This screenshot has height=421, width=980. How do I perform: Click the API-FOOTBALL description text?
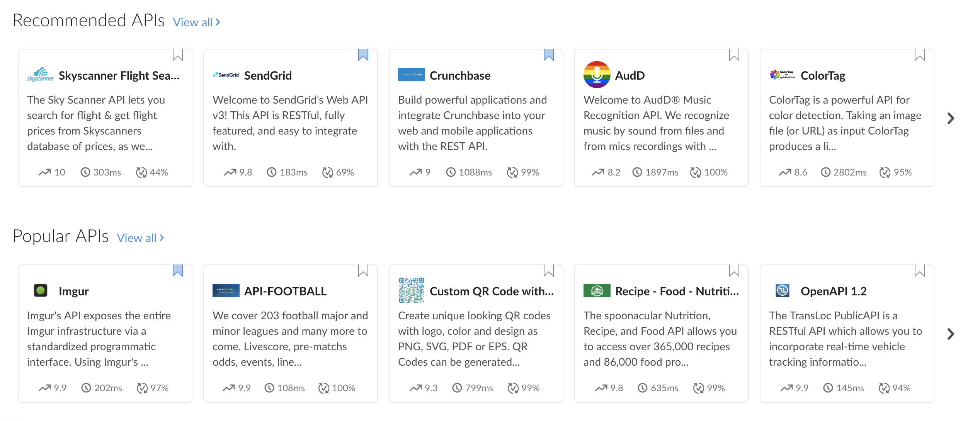tap(290, 339)
